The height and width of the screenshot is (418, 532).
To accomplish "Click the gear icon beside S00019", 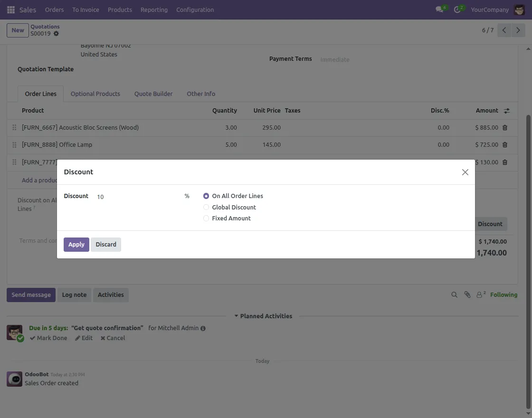I will click(x=57, y=34).
